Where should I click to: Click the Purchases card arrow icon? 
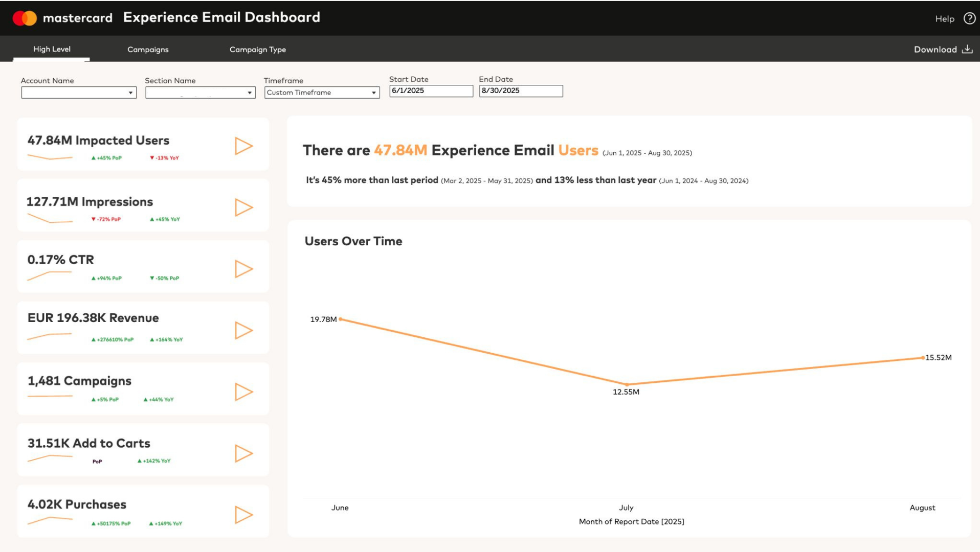[244, 515]
